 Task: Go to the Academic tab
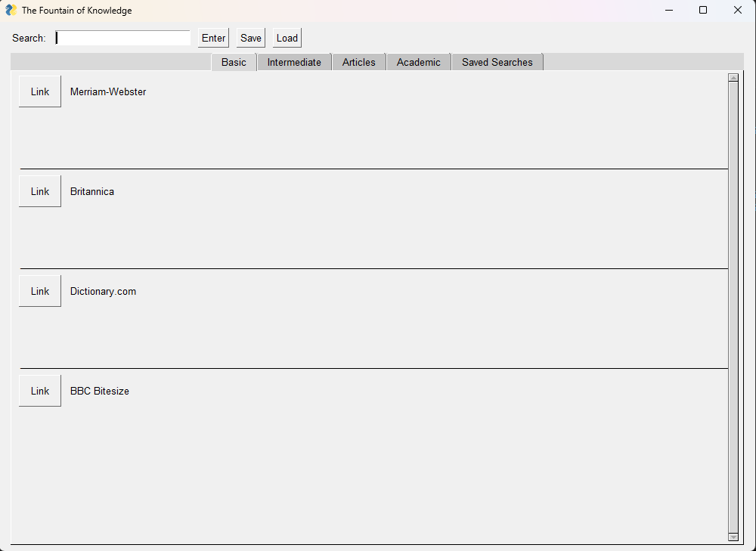point(419,62)
